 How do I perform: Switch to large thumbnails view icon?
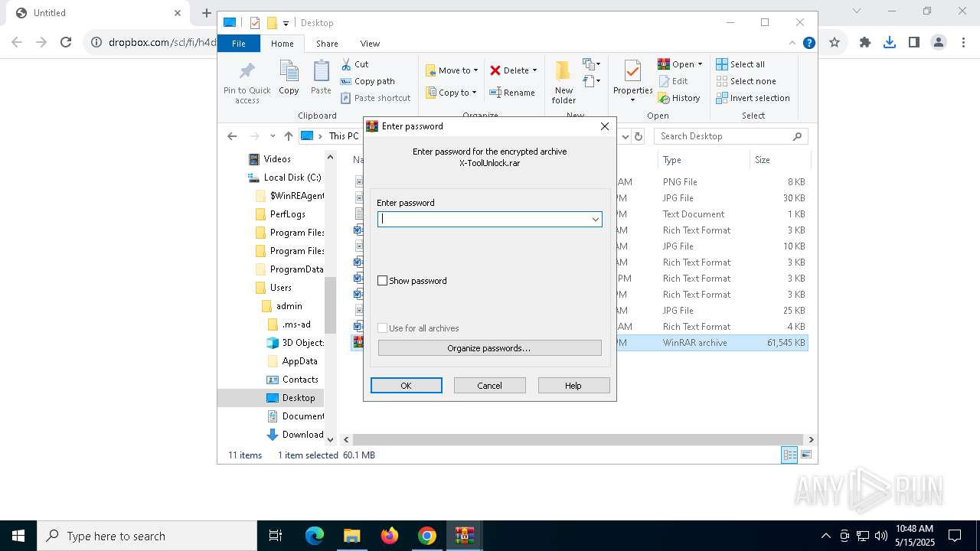pos(805,455)
